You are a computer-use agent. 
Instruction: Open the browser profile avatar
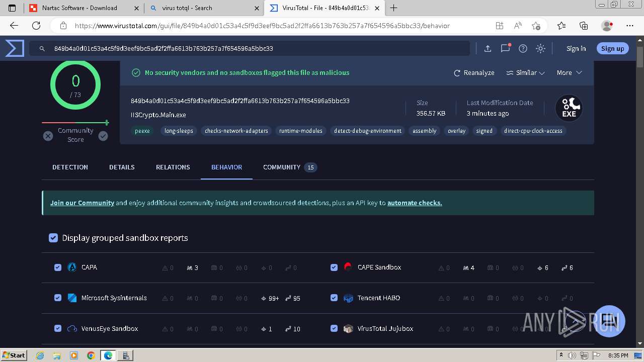(607, 26)
